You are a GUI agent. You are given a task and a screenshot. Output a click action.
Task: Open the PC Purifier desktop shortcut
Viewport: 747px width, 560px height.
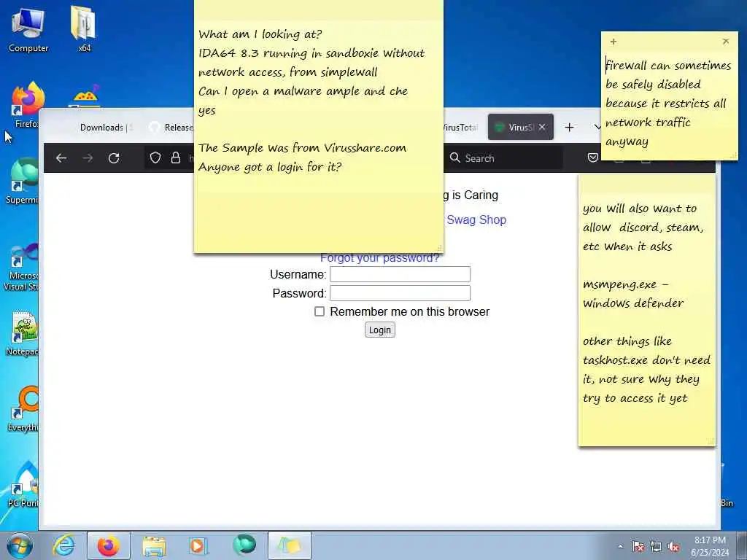coord(24,485)
